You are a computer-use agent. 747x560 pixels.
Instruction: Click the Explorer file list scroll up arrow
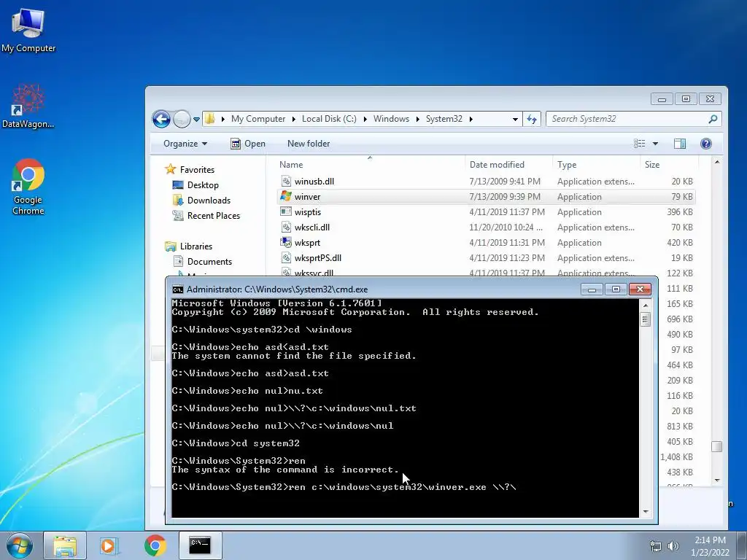pyautogui.click(x=717, y=163)
